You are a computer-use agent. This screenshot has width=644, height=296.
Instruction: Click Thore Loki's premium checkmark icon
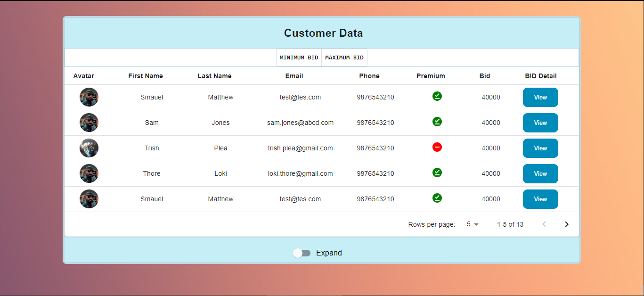pos(437,173)
